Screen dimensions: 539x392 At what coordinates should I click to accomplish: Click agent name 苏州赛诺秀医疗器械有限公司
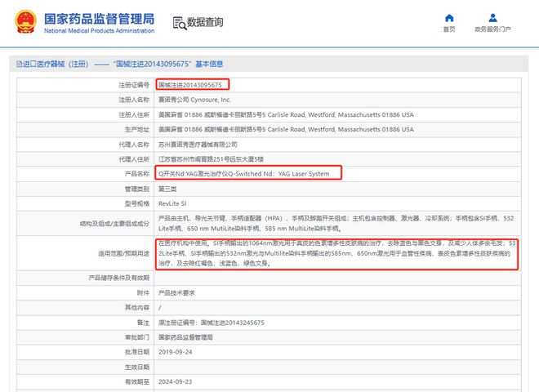pos(203,144)
